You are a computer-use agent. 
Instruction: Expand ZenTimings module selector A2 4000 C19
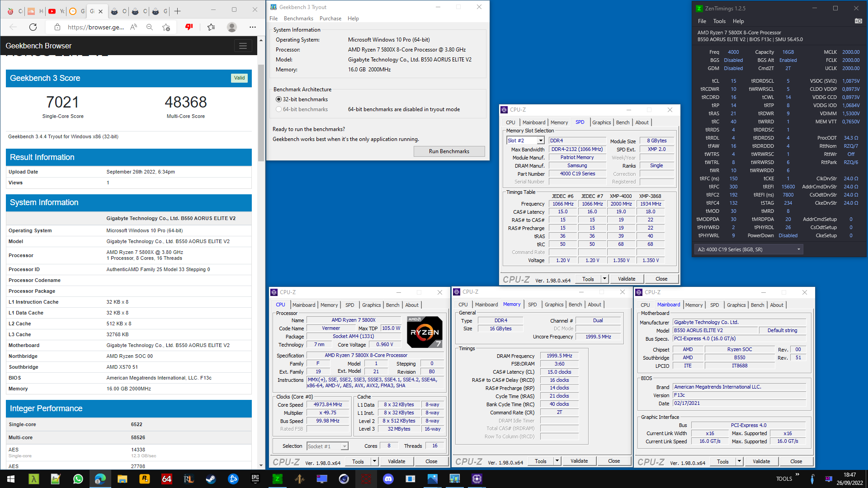point(748,249)
